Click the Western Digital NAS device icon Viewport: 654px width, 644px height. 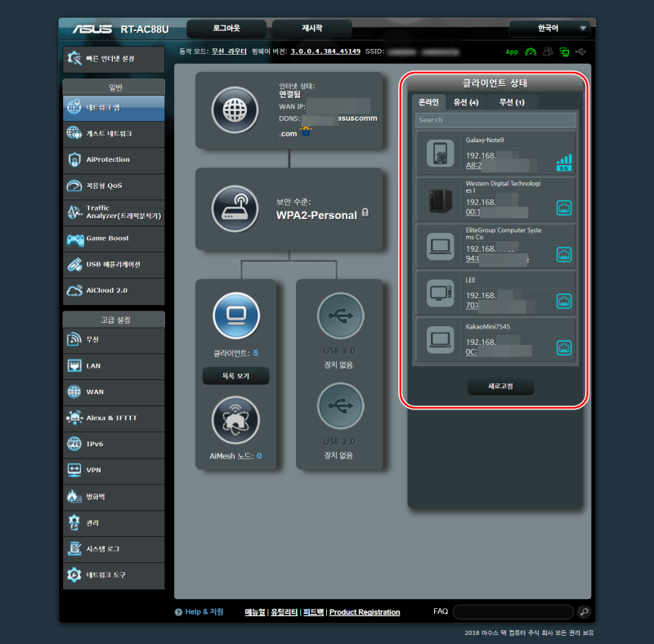[x=441, y=200]
